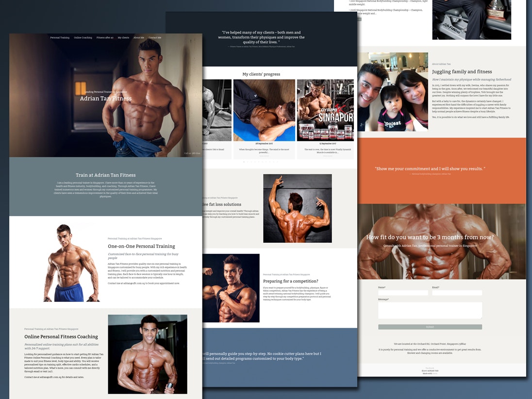Click the 'Show me your commitment' quote
The image size is (532, 399).
430,168
